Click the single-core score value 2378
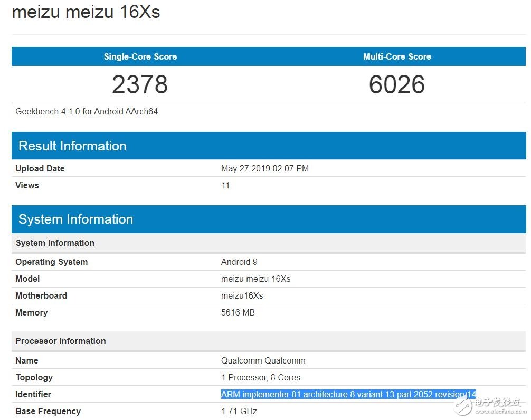 tap(140, 84)
